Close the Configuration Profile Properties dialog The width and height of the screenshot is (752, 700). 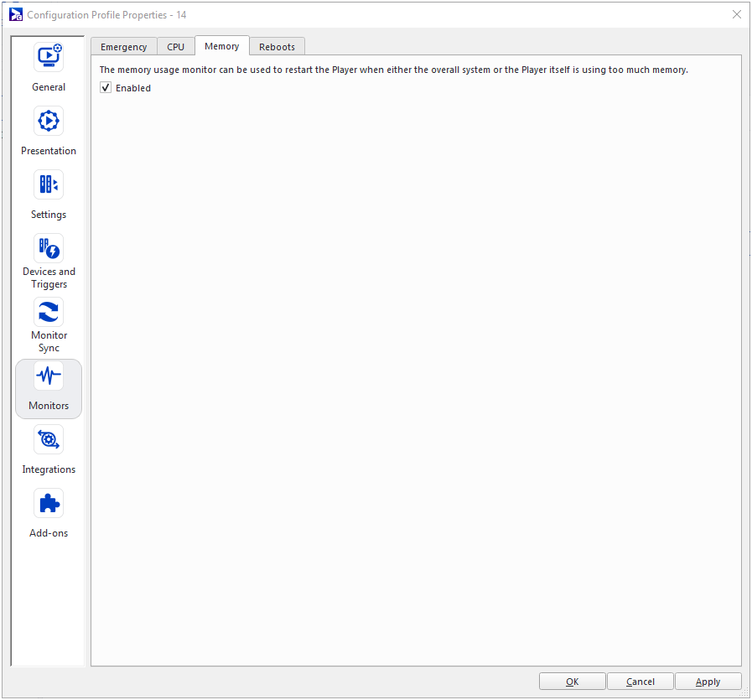737,14
